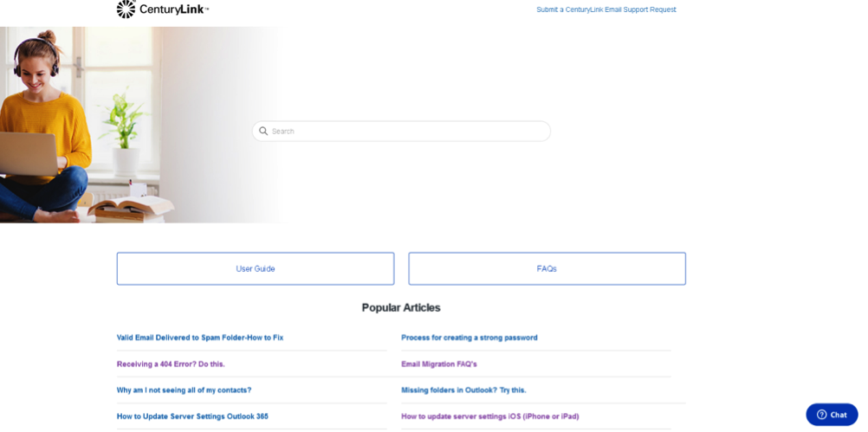Open Submit a CenturyLink Email Support Request
This screenshot has height=432, width=868.
click(x=606, y=10)
